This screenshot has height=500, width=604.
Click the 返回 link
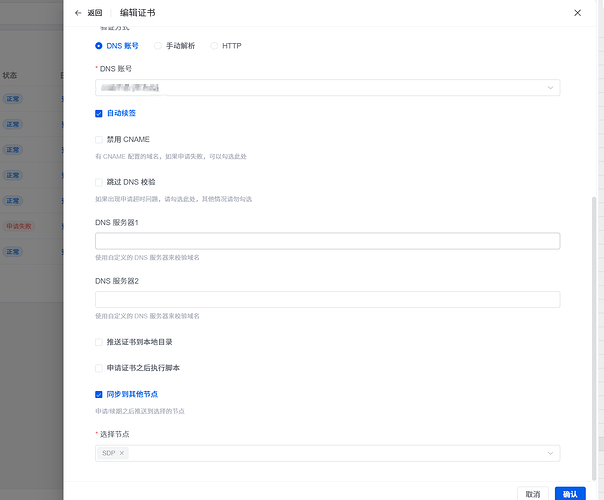coord(95,13)
